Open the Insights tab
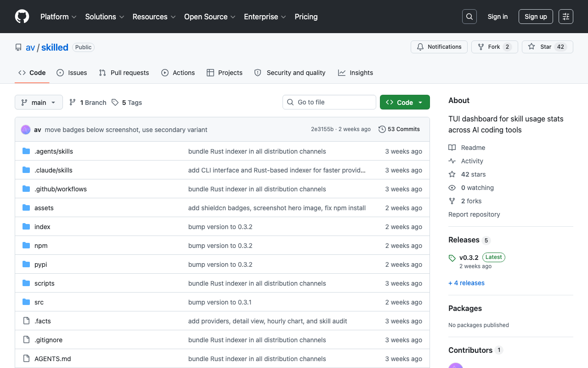Screen dimensions: 588x368 pyautogui.click(x=356, y=73)
